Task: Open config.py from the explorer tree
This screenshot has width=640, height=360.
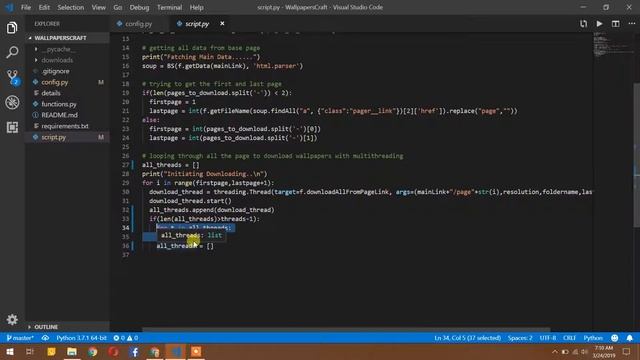Action: coord(67,82)
